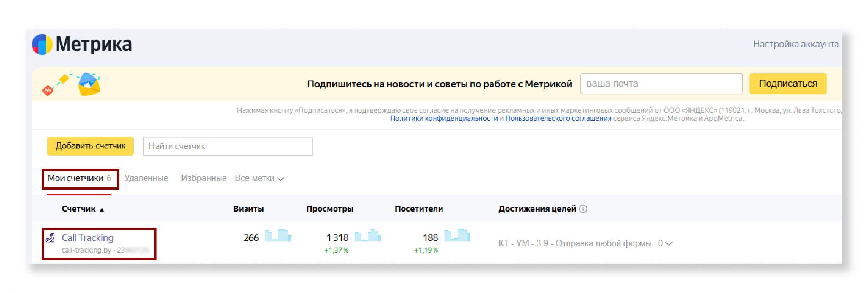Switch to the Избранные tab
This screenshot has height=293, width=868.
click(203, 178)
